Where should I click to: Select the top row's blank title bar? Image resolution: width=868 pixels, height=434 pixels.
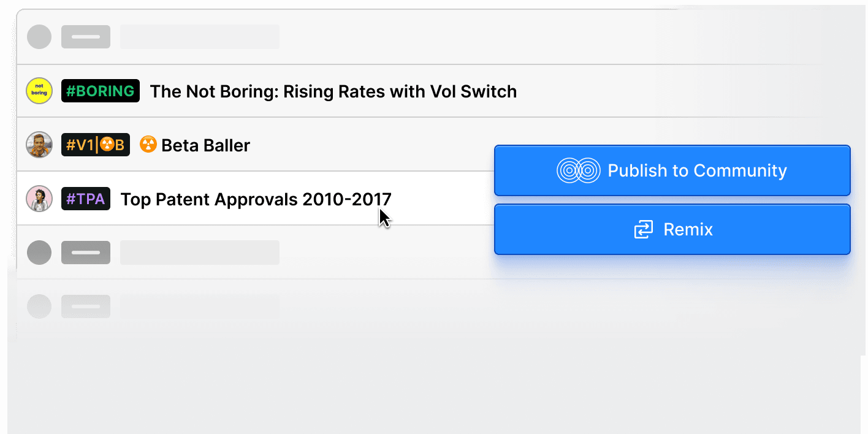(200, 37)
